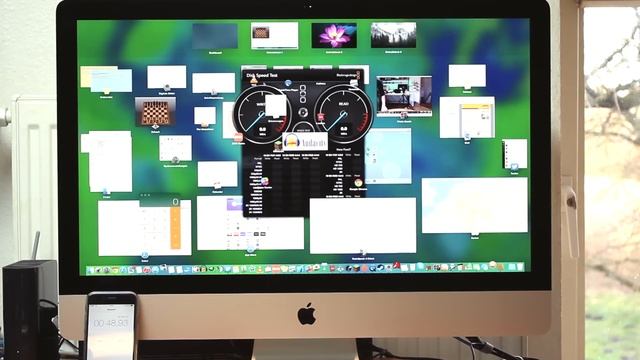
Task: Select the large pale window at bottom right
Action: click(x=475, y=205)
